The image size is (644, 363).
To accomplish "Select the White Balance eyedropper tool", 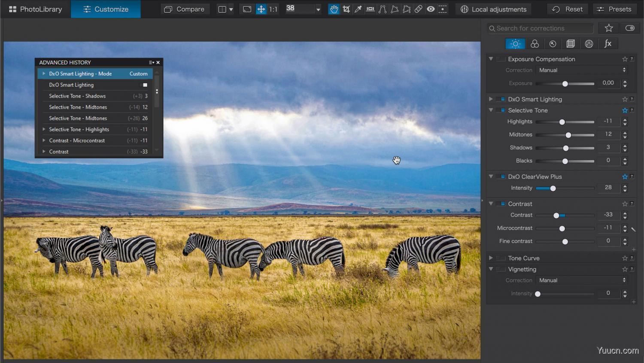I will click(x=358, y=9).
